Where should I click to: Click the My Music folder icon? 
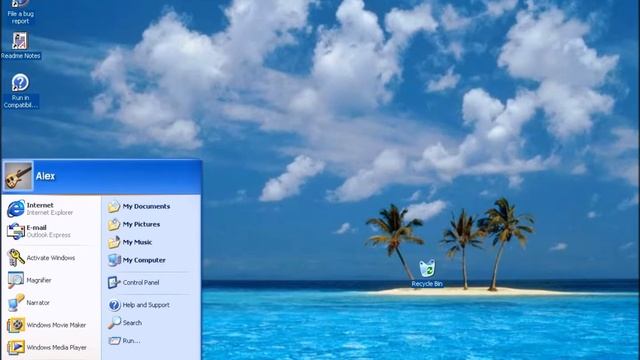114,242
